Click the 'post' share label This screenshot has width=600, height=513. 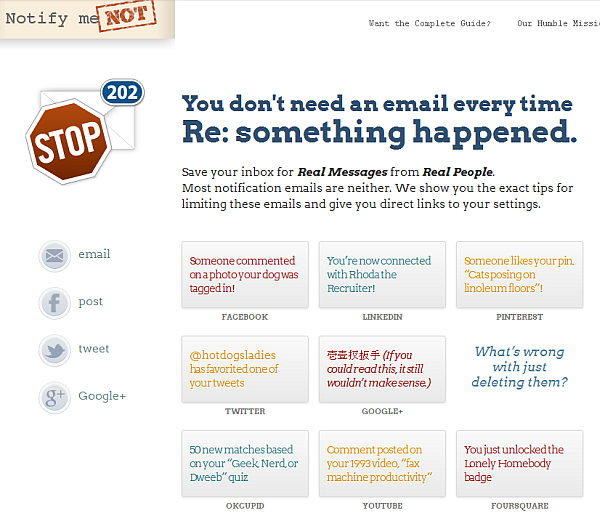pos(90,301)
